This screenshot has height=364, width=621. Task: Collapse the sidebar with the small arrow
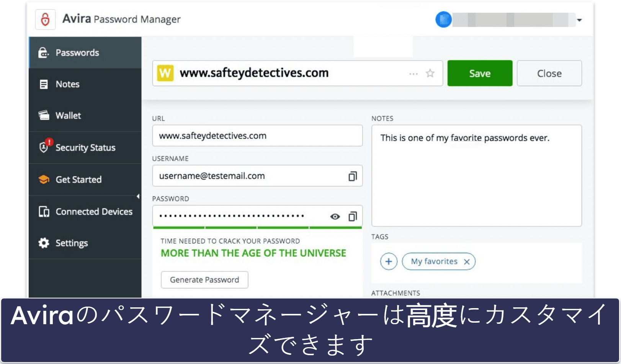(x=138, y=196)
